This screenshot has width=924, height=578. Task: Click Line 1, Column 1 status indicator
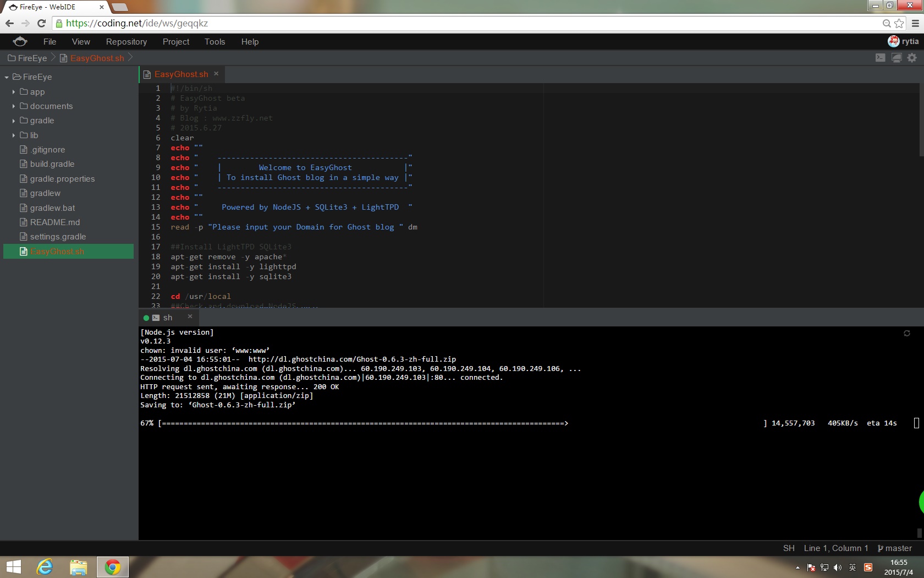click(835, 548)
